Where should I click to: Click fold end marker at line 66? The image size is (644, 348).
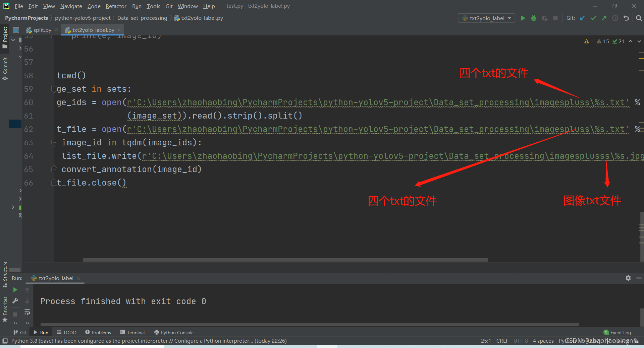click(x=54, y=183)
